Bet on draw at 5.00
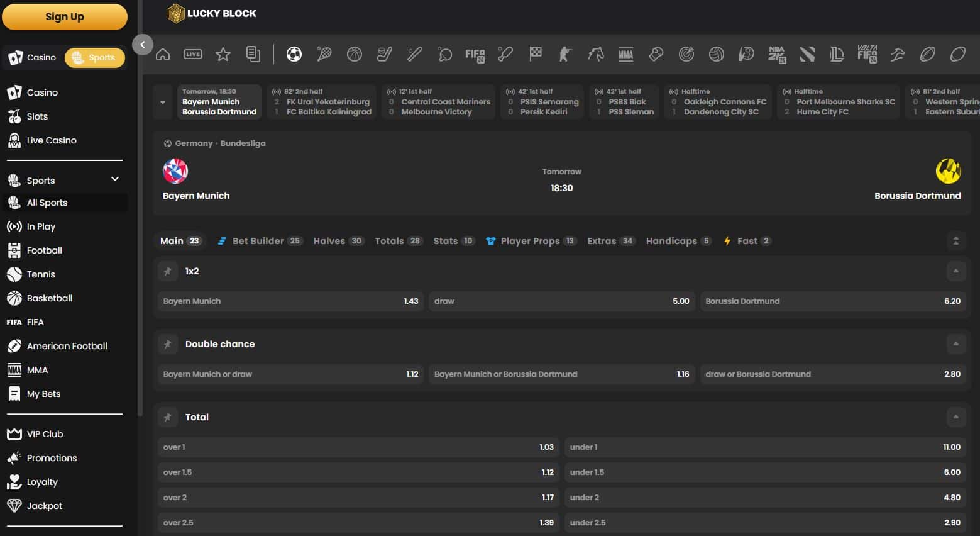 (x=562, y=301)
